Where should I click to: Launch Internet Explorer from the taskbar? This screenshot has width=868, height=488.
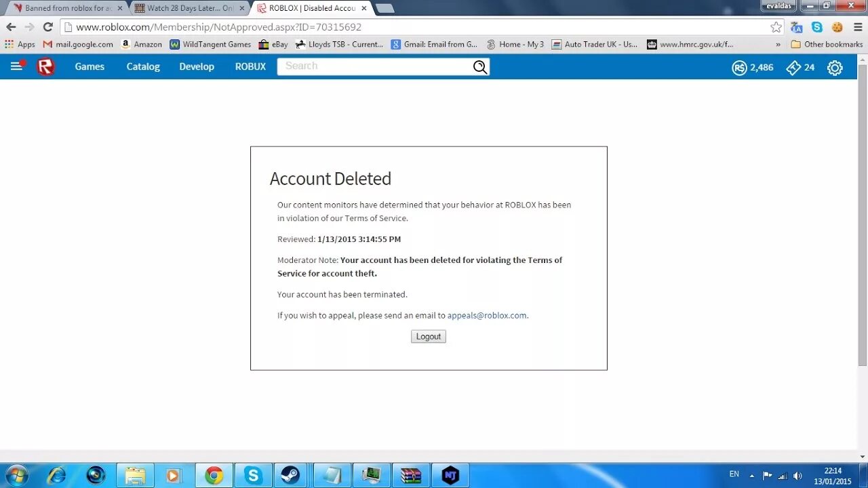click(56, 476)
